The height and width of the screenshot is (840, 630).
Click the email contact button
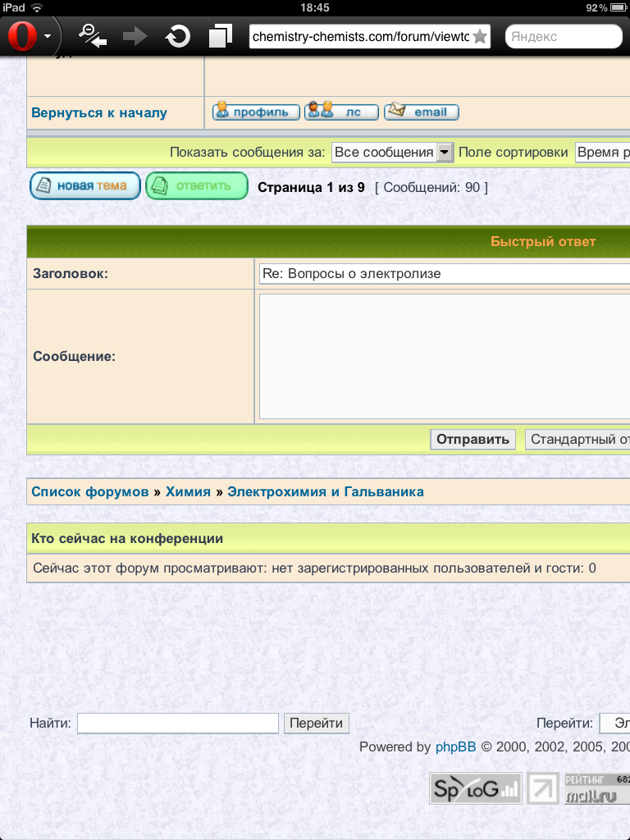(x=422, y=112)
